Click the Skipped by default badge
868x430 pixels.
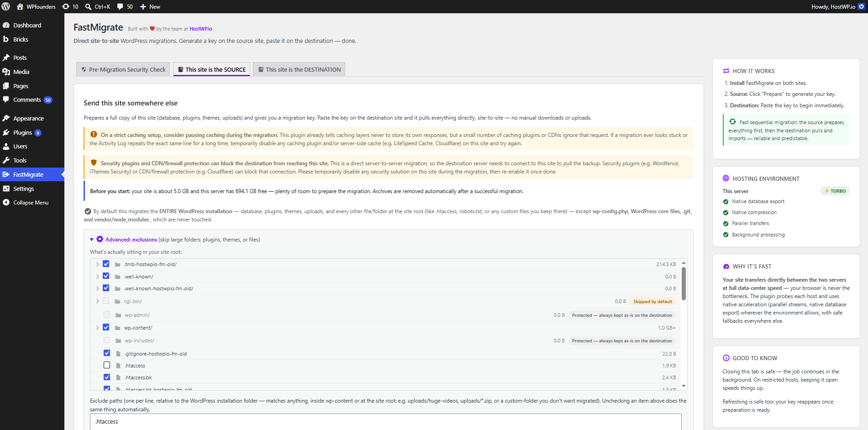(x=652, y=302)
